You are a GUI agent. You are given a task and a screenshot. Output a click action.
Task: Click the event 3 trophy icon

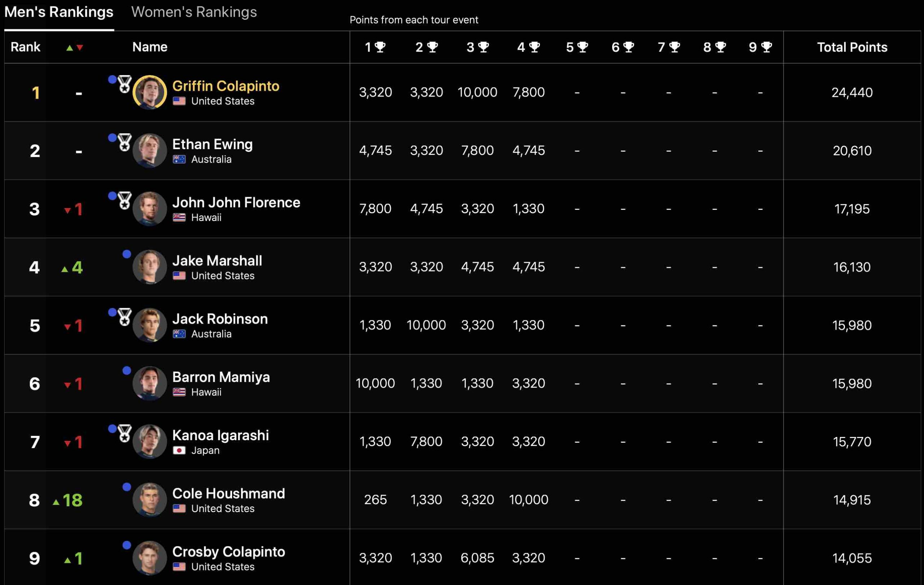click(484, 47)
